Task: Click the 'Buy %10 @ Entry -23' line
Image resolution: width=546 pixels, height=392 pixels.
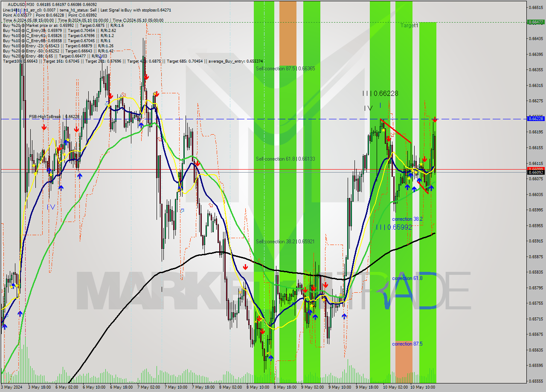Action: [x=58, y=46]
